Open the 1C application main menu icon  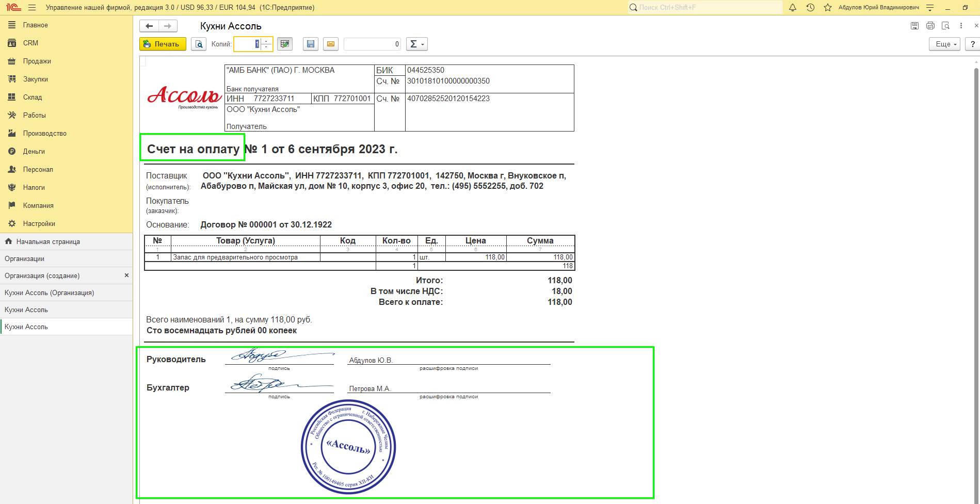click(13, 7)
